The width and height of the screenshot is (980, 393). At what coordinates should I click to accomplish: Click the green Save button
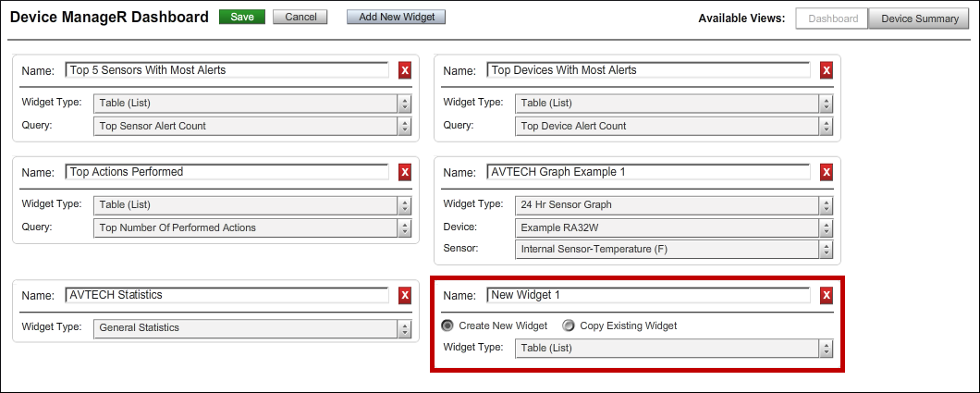(241, 18)
